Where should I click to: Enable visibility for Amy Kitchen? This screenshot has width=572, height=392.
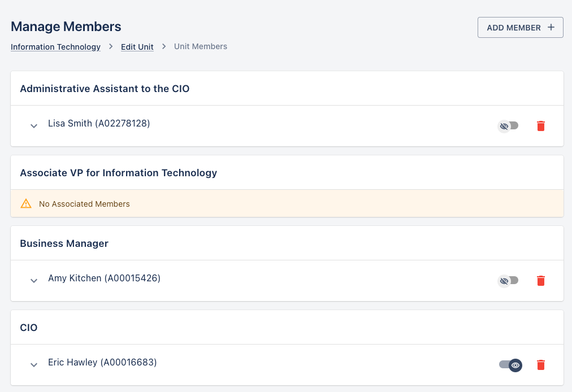[508, 281]
